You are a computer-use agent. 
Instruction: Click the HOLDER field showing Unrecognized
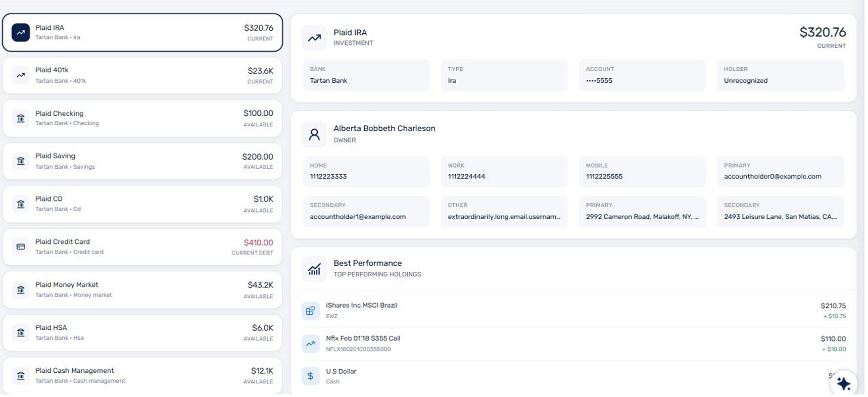[x=780, y=75]
